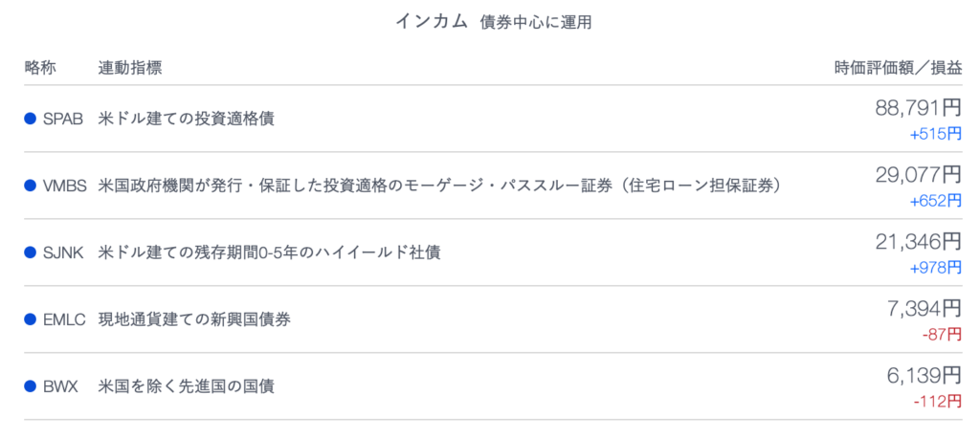Click the 略称 column header
Screen dimensions: 980x439
40,68
